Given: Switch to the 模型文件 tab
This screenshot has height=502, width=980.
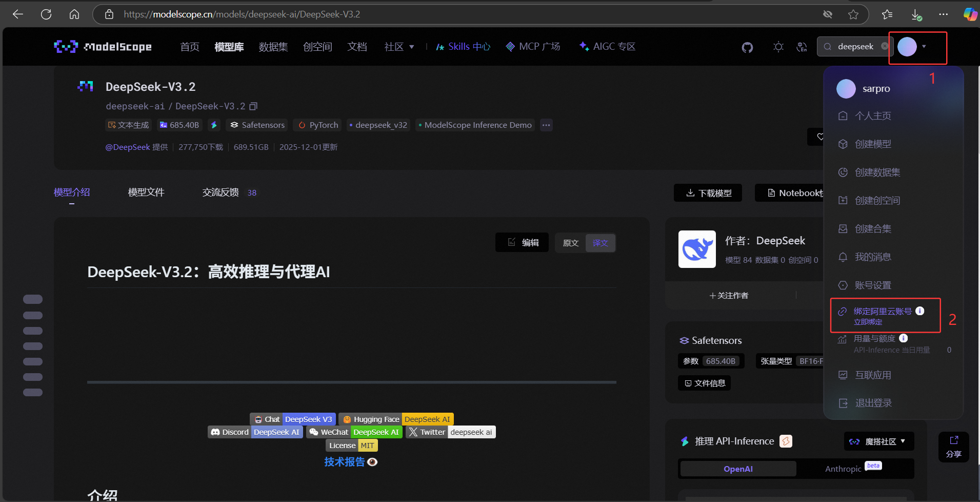Looking at the screenshot, I should click(x=146, y=192).
